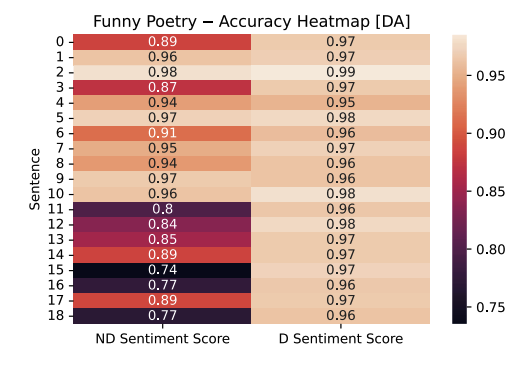
Task: Click y-axis tick label 10
Action: click(55, 194)
